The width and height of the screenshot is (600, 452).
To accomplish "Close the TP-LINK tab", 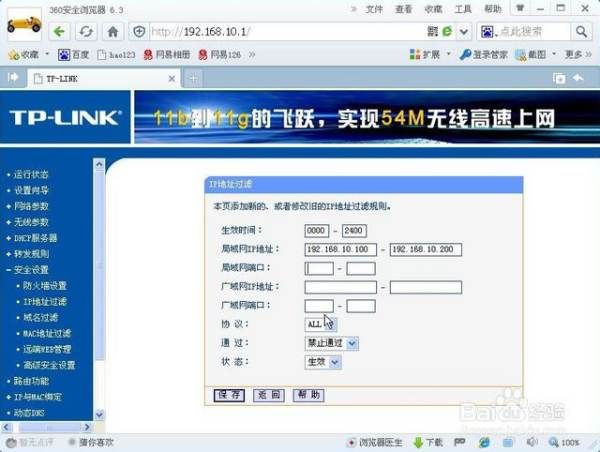I will tap(172, 79).
